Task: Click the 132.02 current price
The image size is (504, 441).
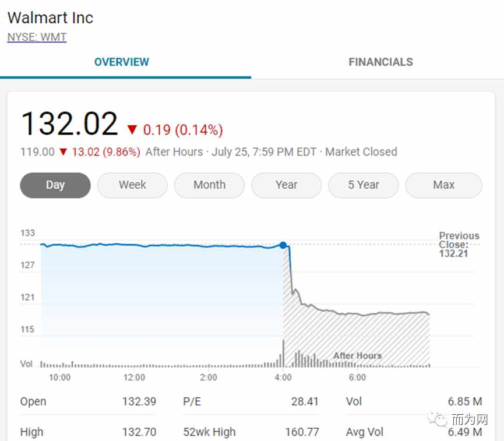Action: pos(69,124)
